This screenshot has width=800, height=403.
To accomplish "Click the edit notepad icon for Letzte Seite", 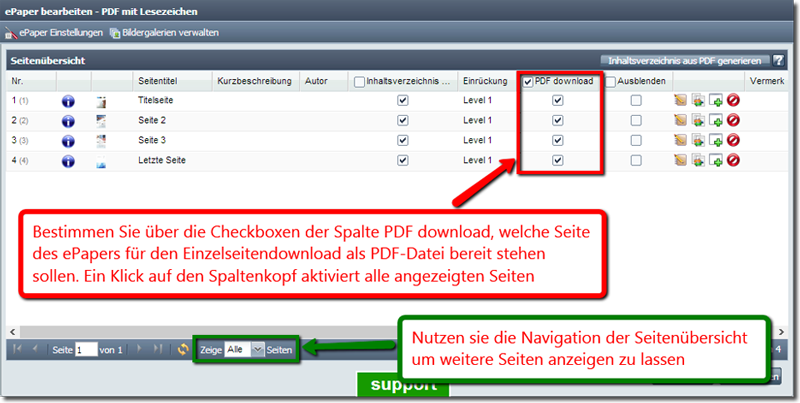I will [680, 160].
